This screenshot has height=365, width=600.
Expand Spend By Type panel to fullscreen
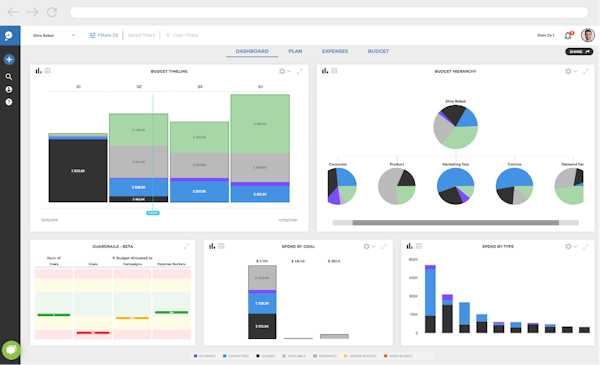pyautogui.click(x=585, y=246)
